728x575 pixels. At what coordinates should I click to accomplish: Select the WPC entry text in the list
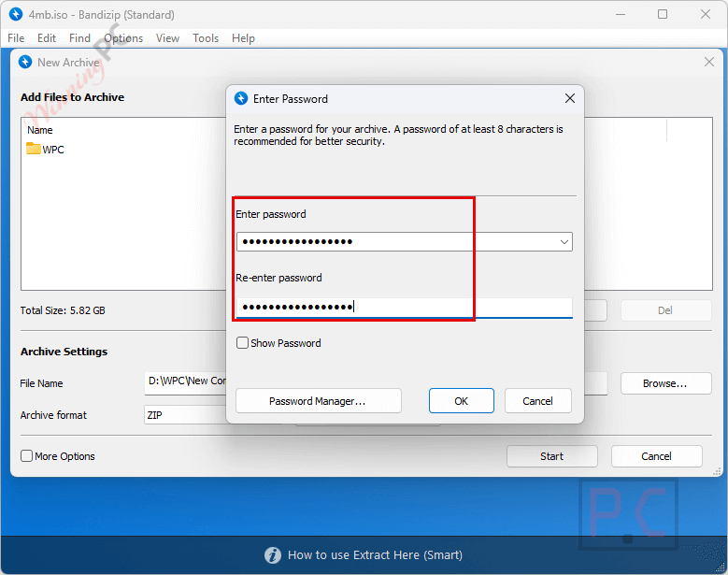53,150
